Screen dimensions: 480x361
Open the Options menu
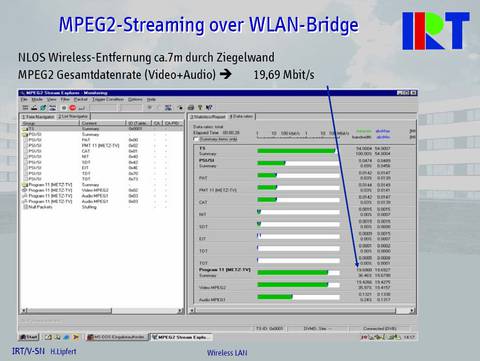coord(135,99)
